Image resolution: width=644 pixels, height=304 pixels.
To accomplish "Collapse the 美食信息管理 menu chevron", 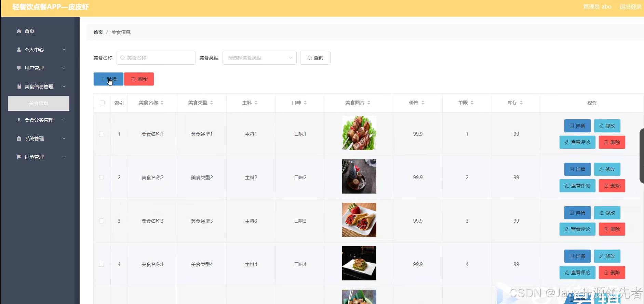I will (64, 87).
